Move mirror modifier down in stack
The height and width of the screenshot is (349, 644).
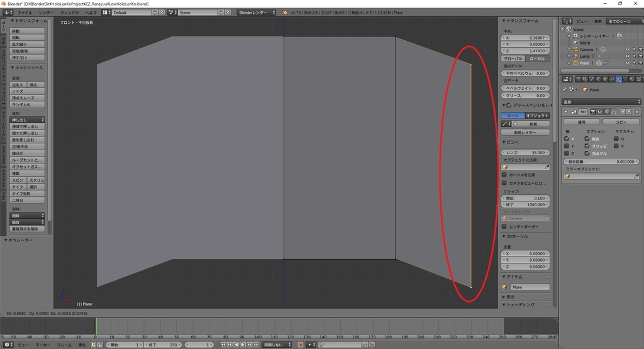(629, 112)
